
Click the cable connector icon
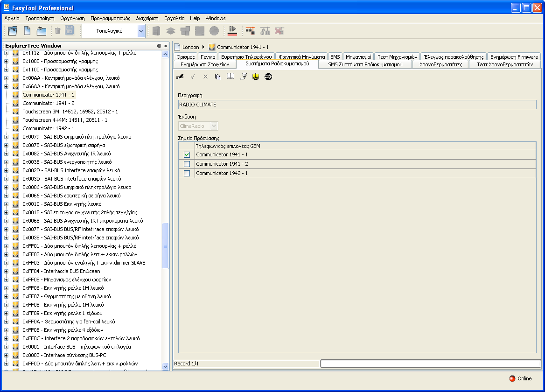click(243, 77)
